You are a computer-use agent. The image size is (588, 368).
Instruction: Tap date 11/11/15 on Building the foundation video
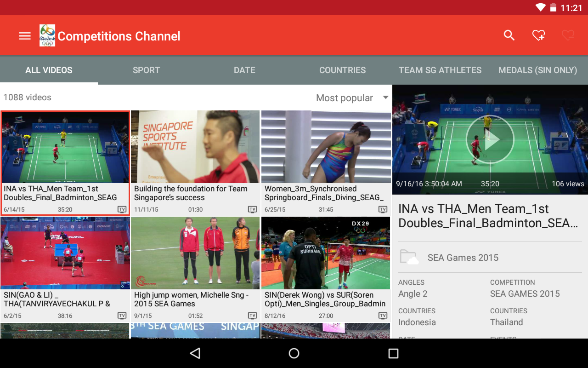[146, 209]
